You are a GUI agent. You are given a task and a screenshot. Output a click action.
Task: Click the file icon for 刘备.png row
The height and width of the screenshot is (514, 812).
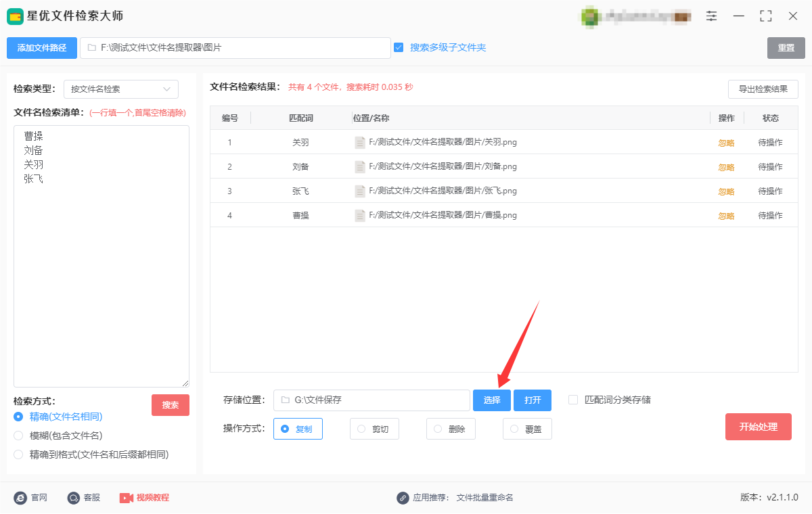pyautogui.click(x=360, y=167)
